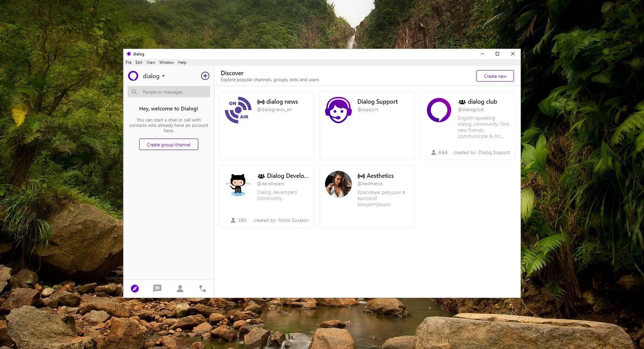Click the Dialog Support headset avatar
The image size is (644, 349).
tap(338, 110)
